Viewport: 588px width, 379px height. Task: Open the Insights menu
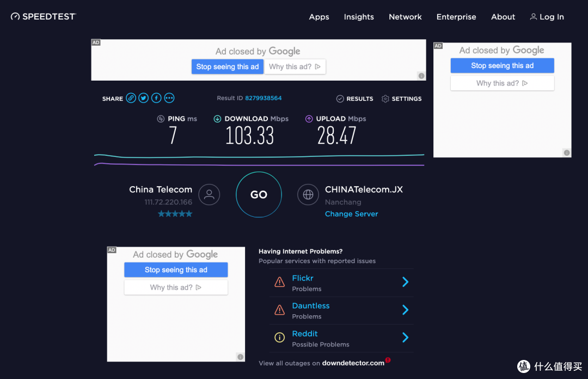pos(358,17)
